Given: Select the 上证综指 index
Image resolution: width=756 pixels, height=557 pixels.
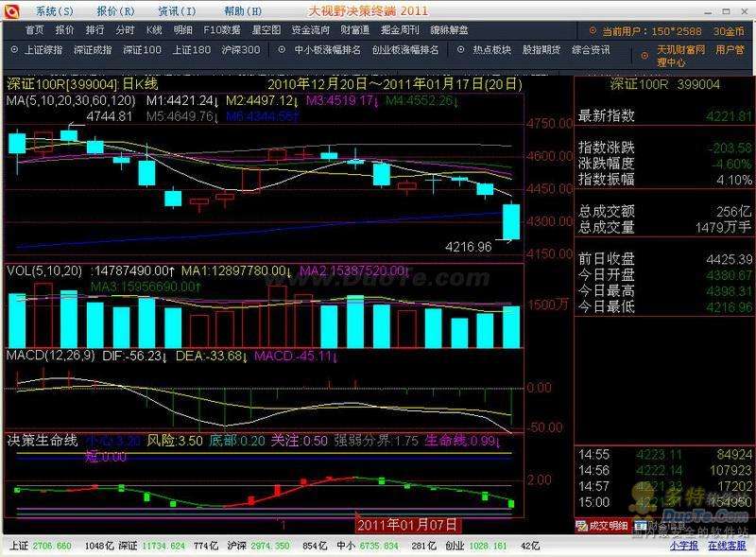Looking at the screenshot, I should pos(43,50).
